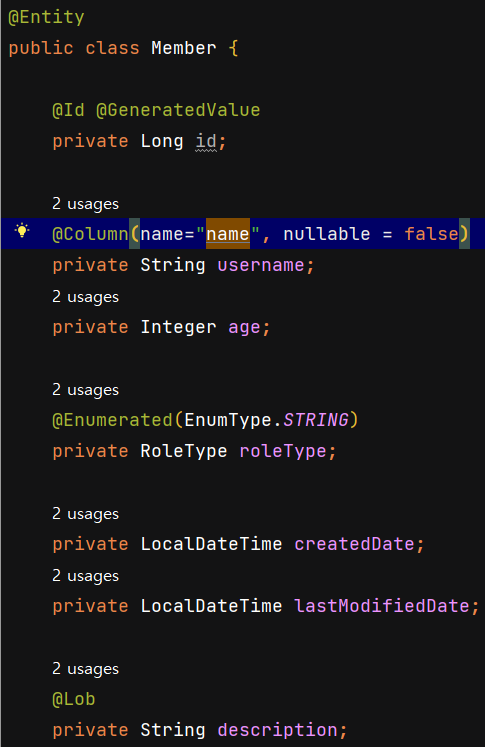
Task: Click the nullable attribute in @Column
Action: coord(326,234)
